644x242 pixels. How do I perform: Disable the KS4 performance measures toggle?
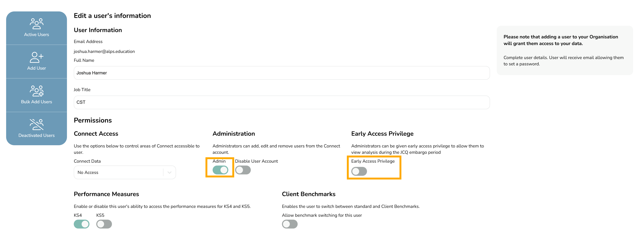pyautogui.click(x=81, y=224)
